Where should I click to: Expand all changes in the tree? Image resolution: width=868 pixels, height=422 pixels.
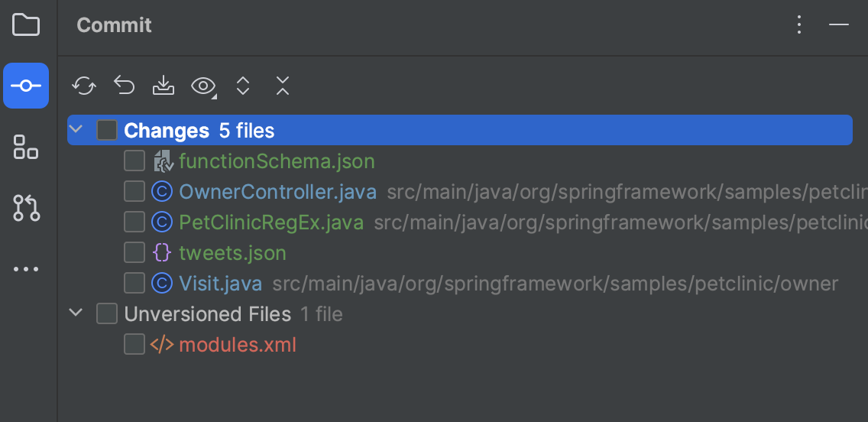click(x=243, y=86)
